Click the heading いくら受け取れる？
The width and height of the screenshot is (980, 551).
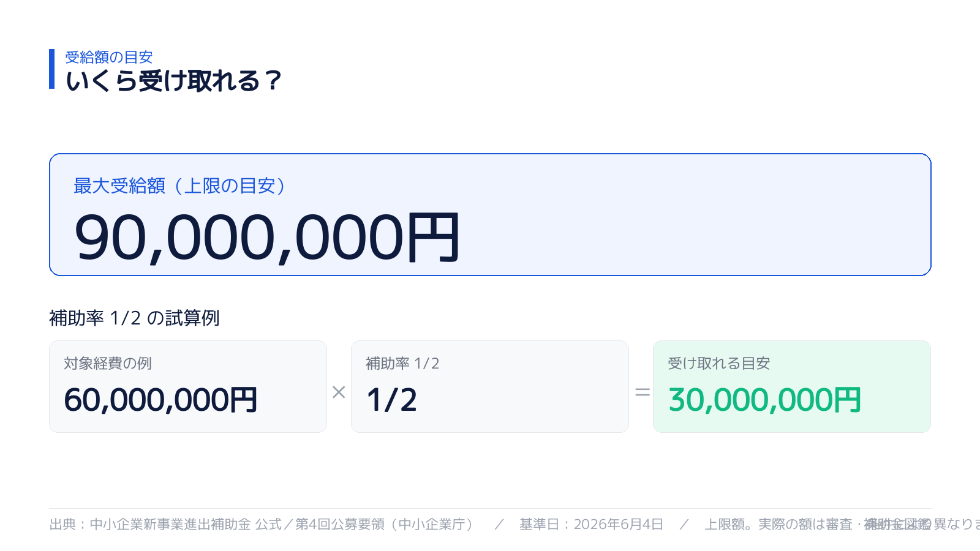coord(173,81)
